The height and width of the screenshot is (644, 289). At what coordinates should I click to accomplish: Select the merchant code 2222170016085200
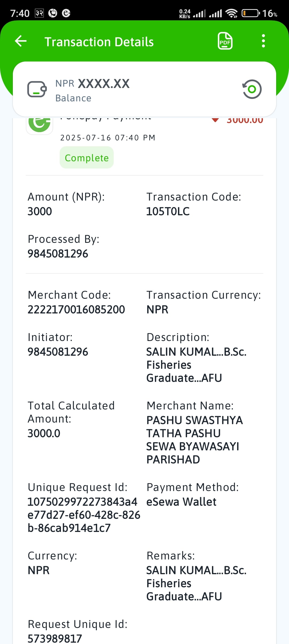76,309
